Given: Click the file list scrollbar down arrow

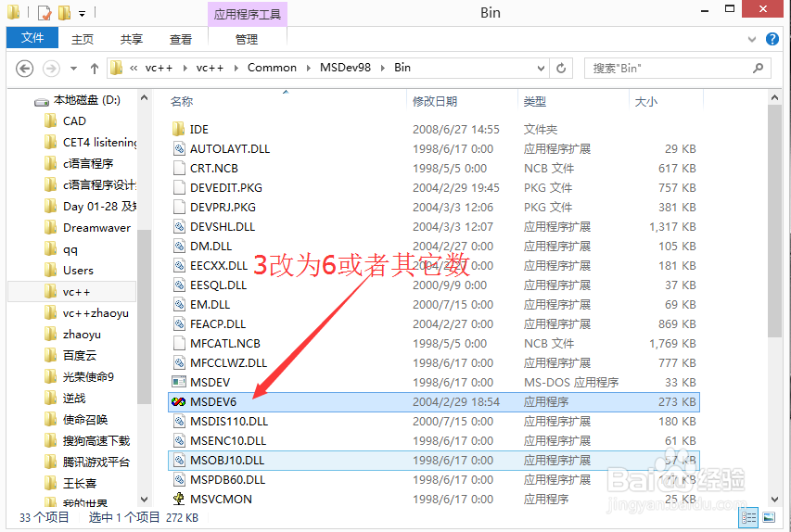Looking at the screenshot, I should (x=774, y=500).
